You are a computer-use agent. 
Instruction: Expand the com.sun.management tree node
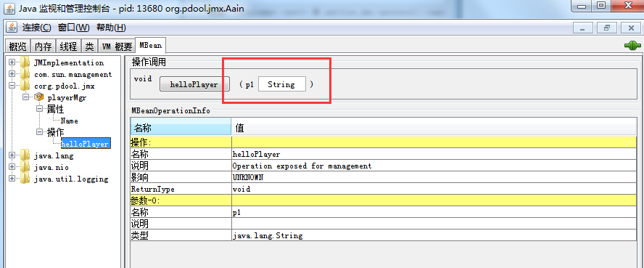pyautogui.click(x=12, y=74)
